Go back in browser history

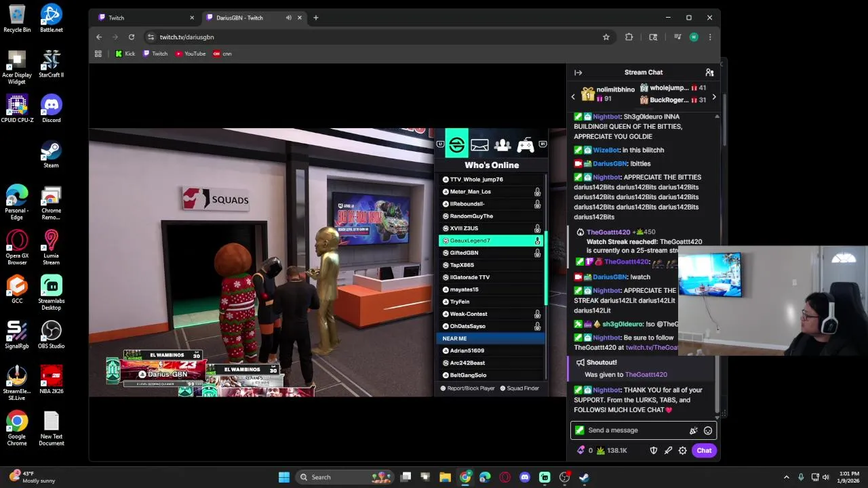(x=99, y=37)
